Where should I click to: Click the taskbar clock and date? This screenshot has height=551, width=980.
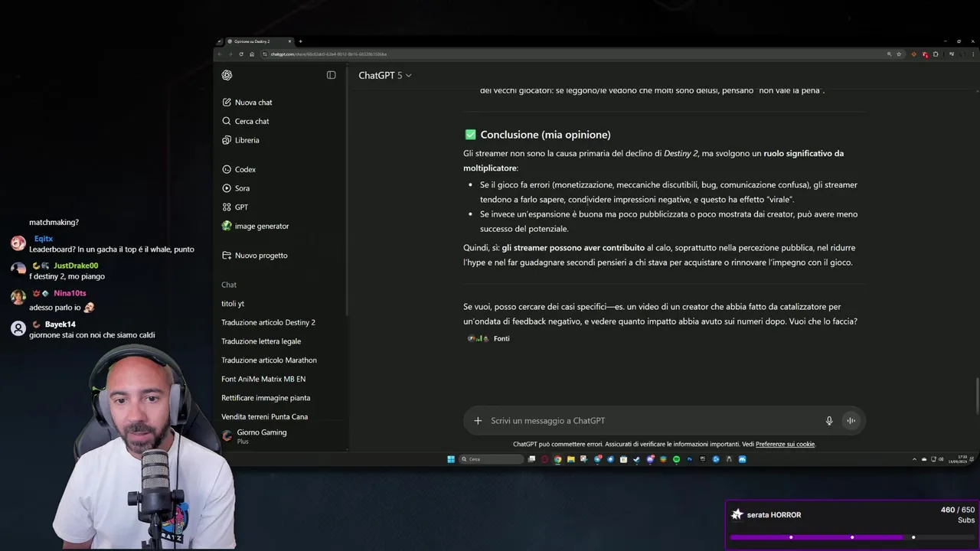(957, 459)
